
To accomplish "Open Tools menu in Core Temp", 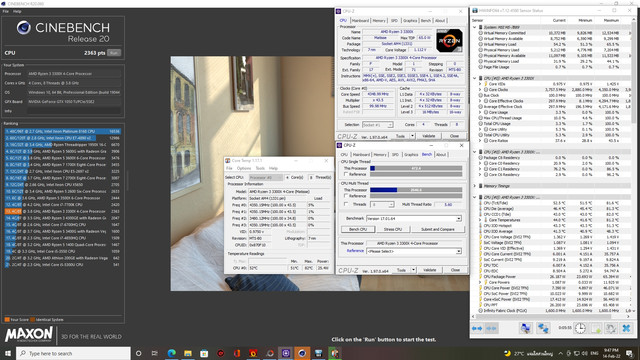I will click(x=260, y=168).
